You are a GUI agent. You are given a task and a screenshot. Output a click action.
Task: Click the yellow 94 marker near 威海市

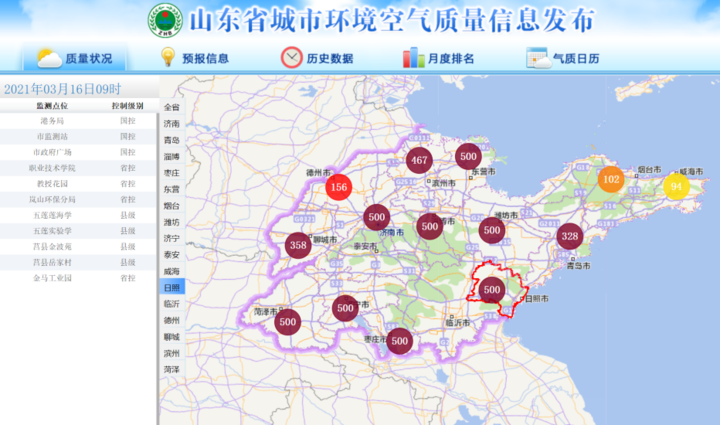pos(676,186)
